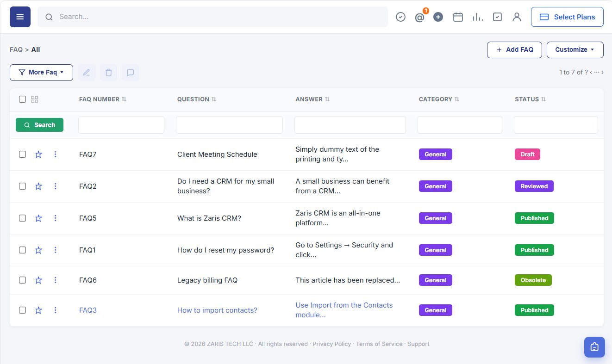The height and width of the screenshot is (364, 612).
Task: Open Support footer link
Action: 418,344
